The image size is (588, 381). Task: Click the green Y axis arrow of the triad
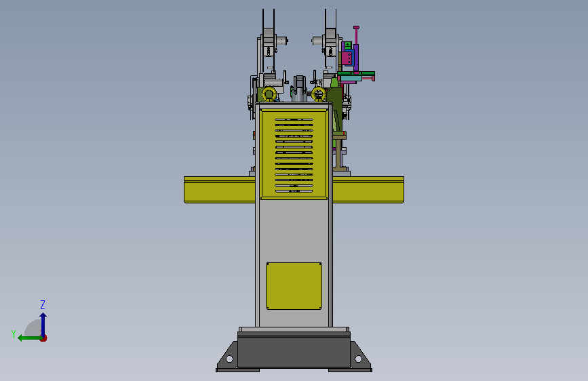pos(29,338)
